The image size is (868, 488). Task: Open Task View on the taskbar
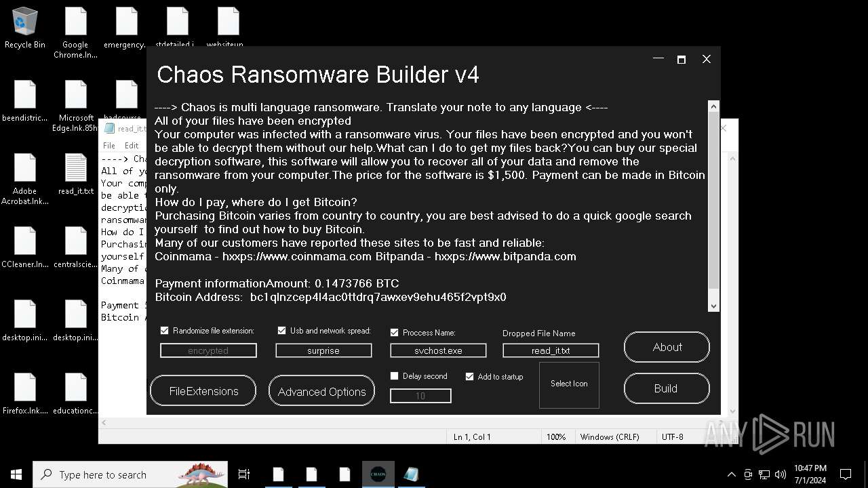click(x=244, y=474)
